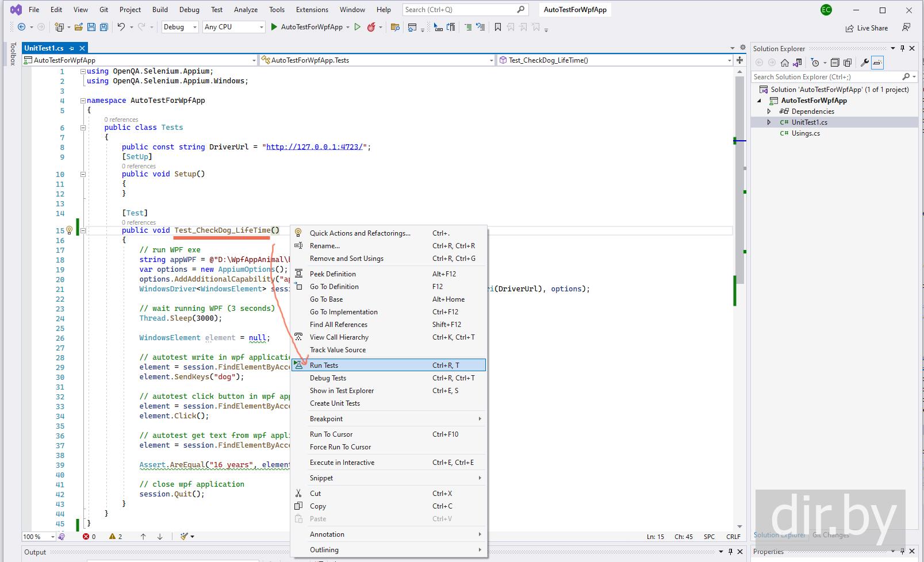924x562 pixels.
Task: Click the lightbulb on line 15
Action: [x=69, y=230]
